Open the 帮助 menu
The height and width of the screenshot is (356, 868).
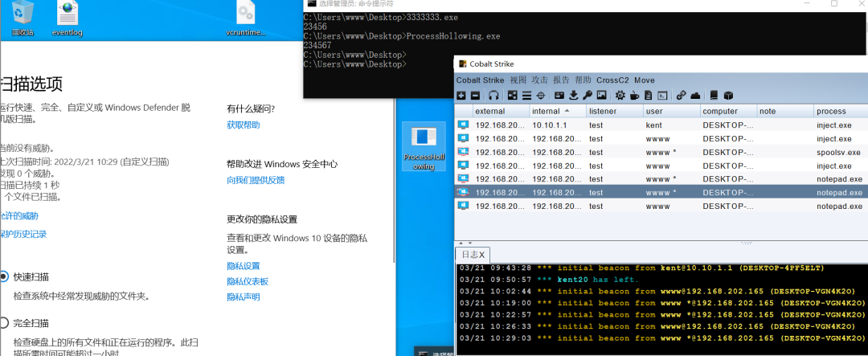583,80
